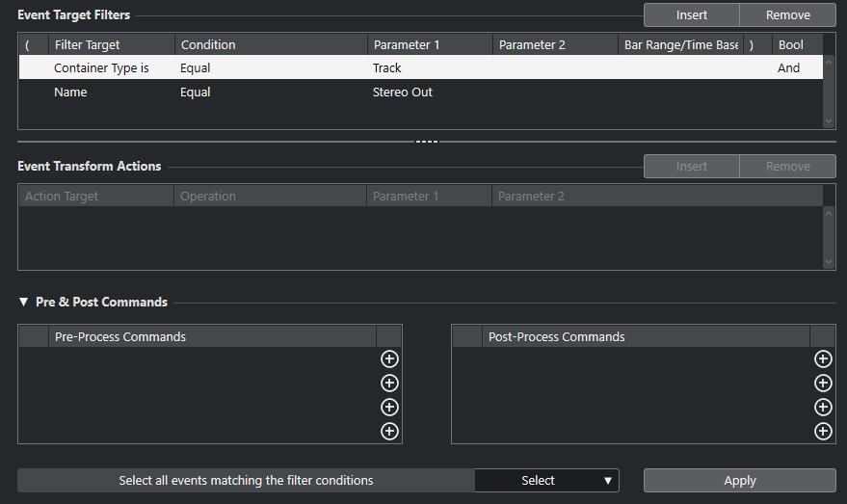Viewport: 847px width, 504px height.
Task: Open the Select function dropdown
Action: (x=546, y=481)
